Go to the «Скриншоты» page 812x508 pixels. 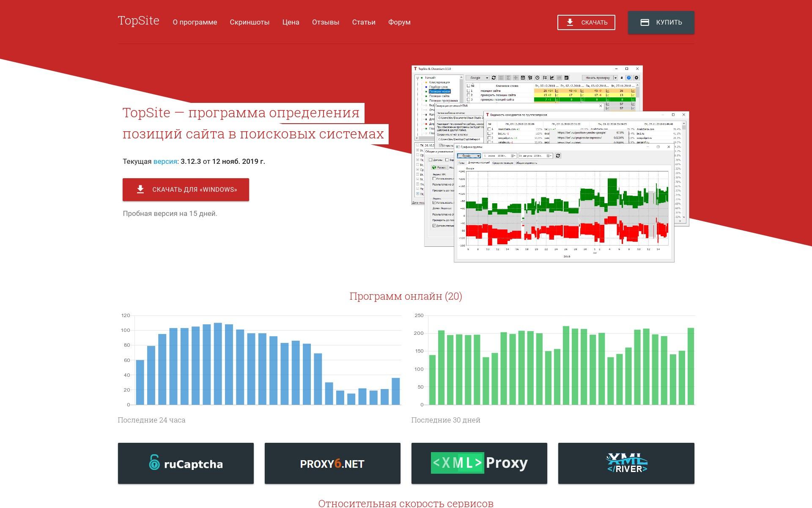point(250,22)
